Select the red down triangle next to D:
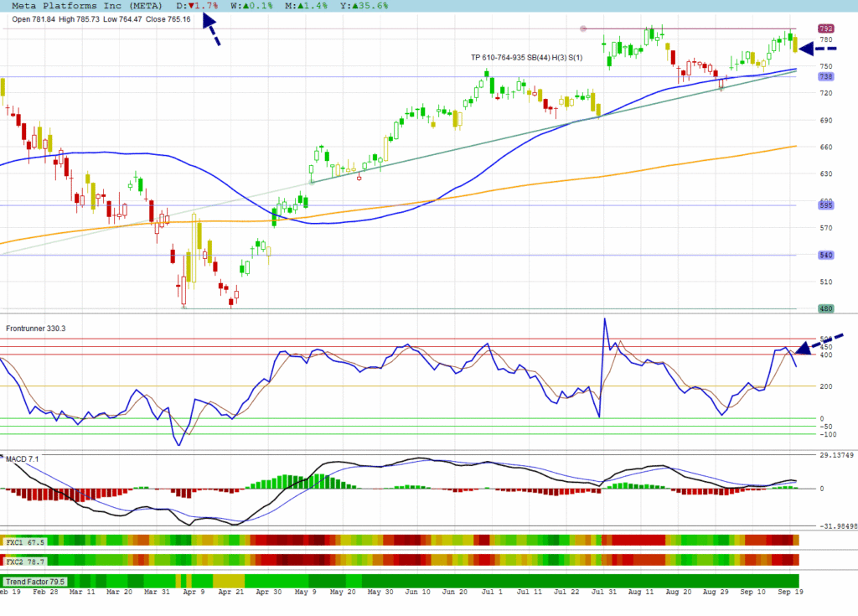The image size is (858, 616). pyautogui.click(x=191, y=6)
